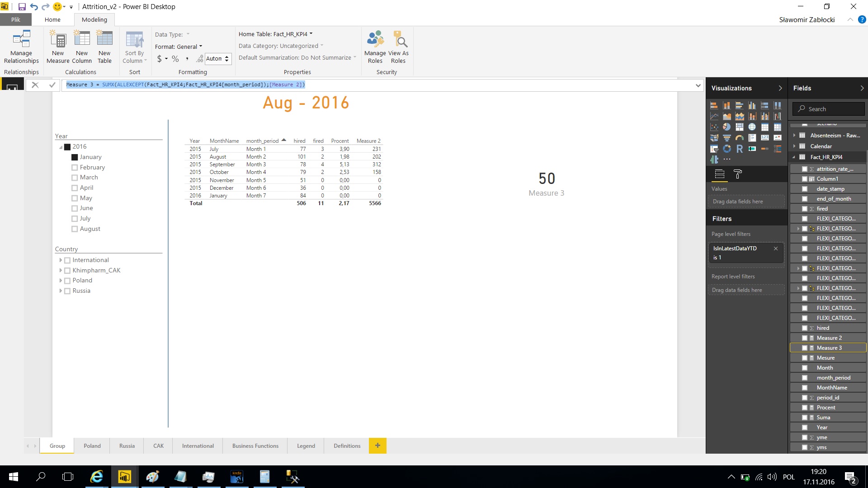The image size is (868, 488).
Task: Click Manage Relationships button
Action: coord(21,47)
